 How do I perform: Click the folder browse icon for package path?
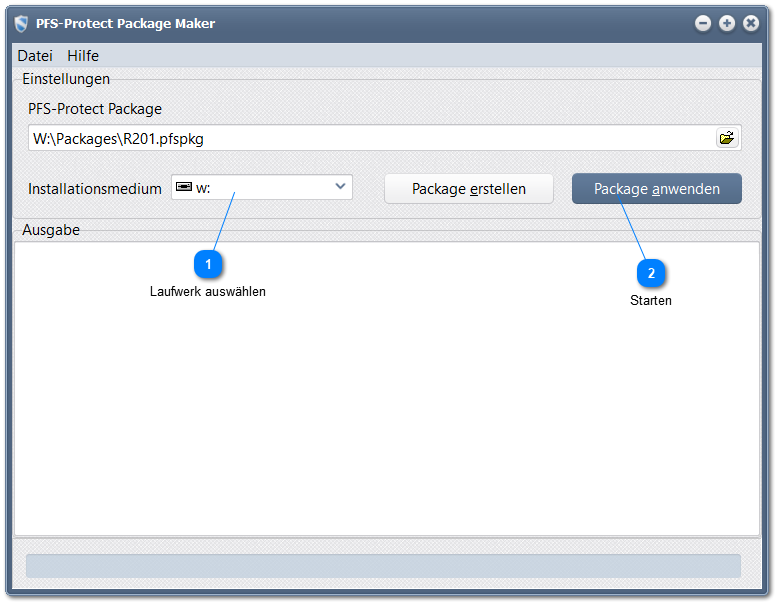click(726, 138)
